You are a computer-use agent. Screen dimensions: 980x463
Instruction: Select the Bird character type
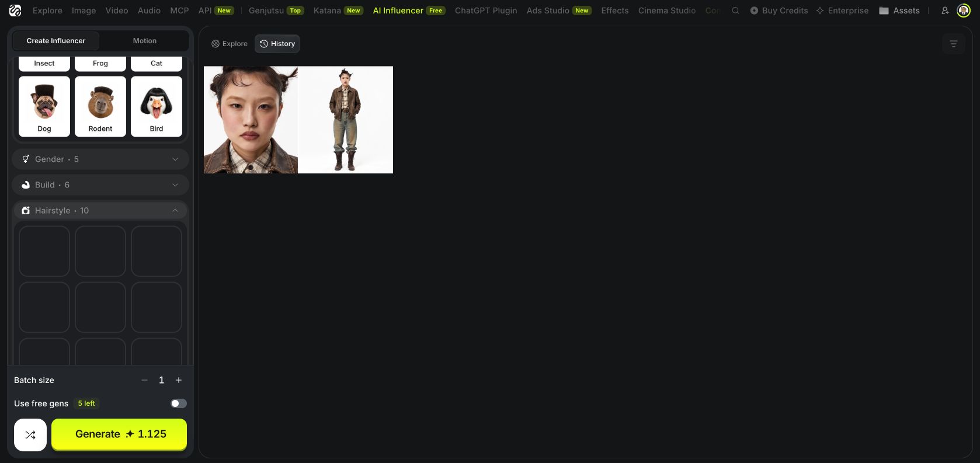[x=157, y=106]
